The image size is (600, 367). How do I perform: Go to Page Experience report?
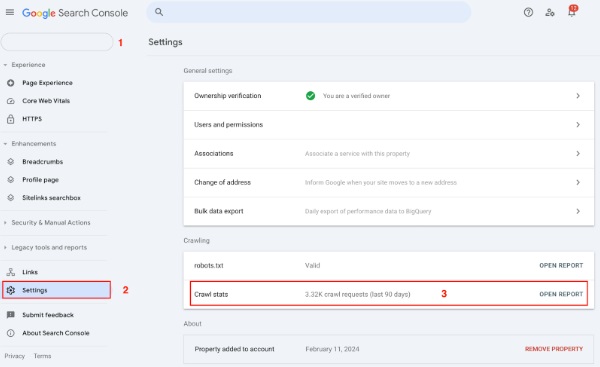coord(47,83)
